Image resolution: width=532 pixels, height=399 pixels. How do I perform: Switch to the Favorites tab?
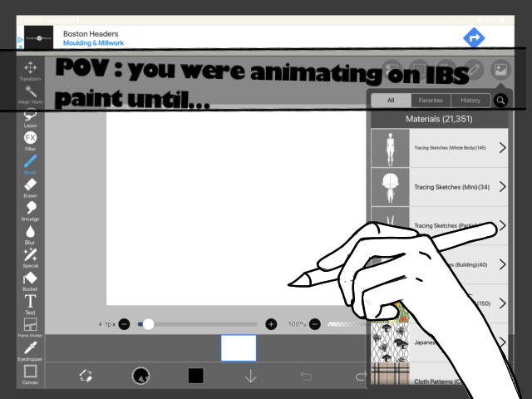431,101
